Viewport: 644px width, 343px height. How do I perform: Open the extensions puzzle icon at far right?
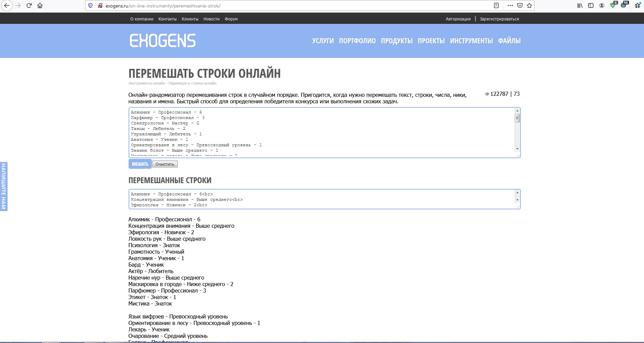click(638, 5)
